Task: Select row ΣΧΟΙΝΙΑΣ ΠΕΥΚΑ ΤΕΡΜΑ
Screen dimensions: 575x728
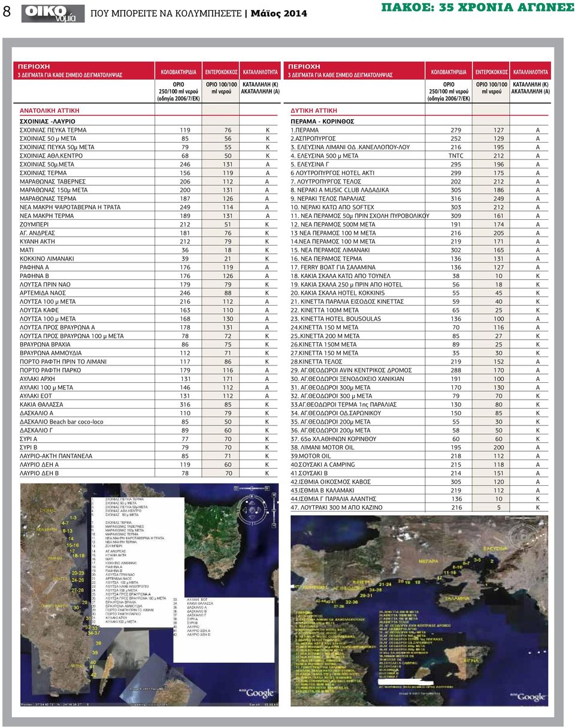Action: pos(149,129)
